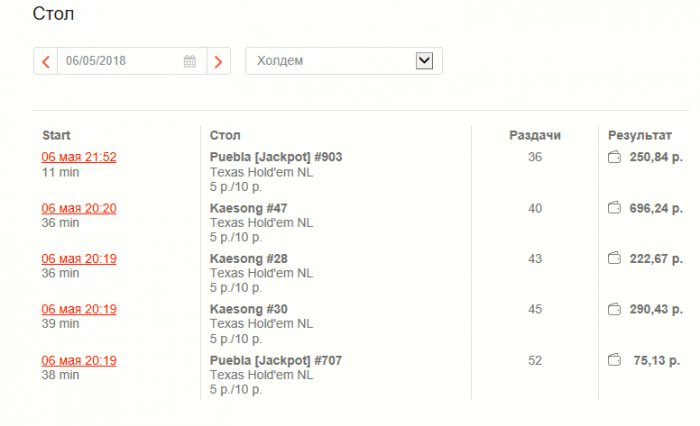Click wallet icon next to 290,43 р.
The image size is (700, 426).
coord(614,309)
